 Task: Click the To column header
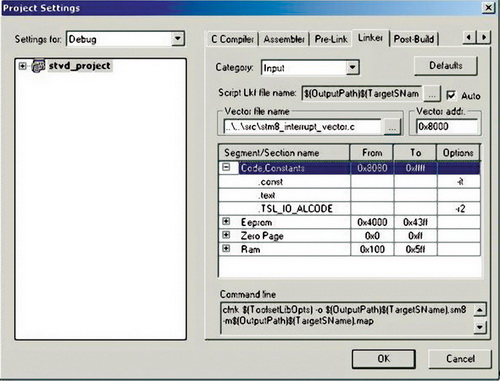pos(415,153)
